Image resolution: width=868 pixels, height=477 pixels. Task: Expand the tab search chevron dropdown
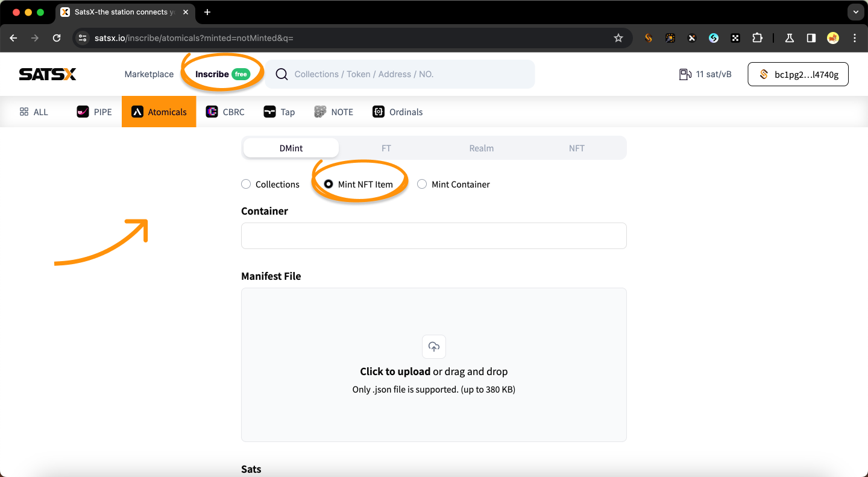(x=855, y=12)
